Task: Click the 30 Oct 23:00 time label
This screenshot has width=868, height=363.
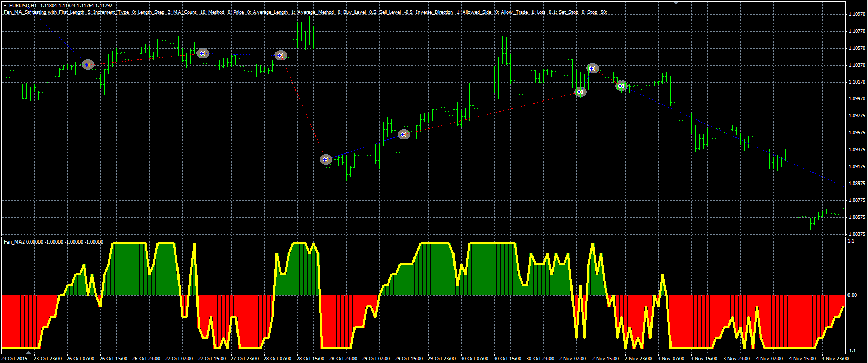Action: tap(540, 359)
